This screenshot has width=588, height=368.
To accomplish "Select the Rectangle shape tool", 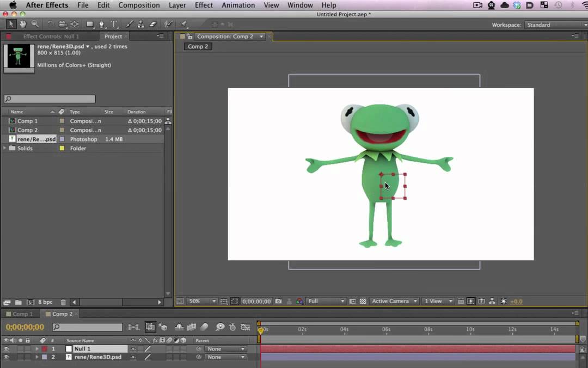I will (x=90, y=24).
